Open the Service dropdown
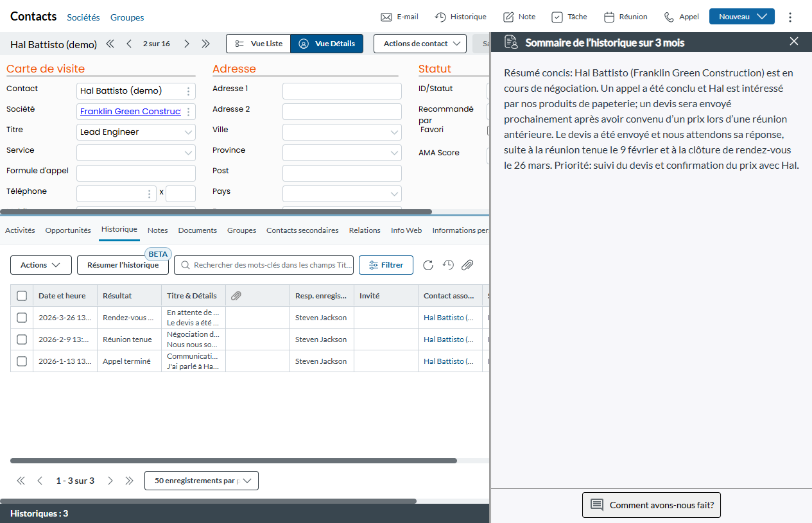The image size is (812, 523). (x=136, y=153)
